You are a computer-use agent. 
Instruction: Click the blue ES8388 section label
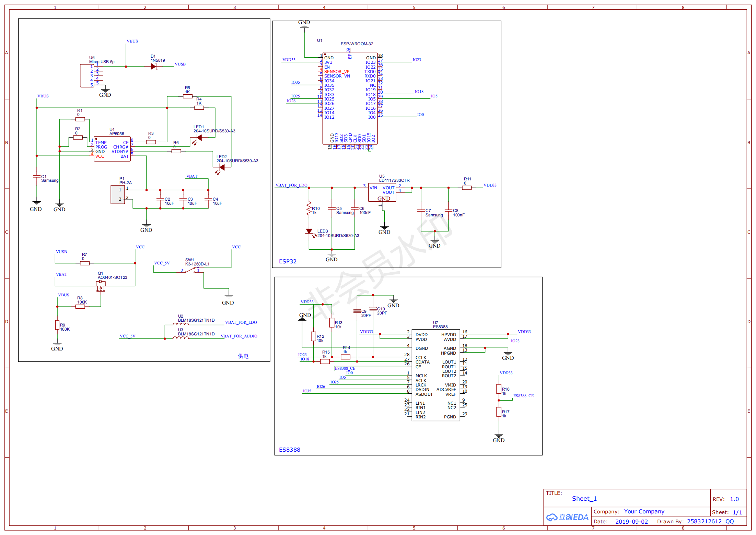click(289, 450)
